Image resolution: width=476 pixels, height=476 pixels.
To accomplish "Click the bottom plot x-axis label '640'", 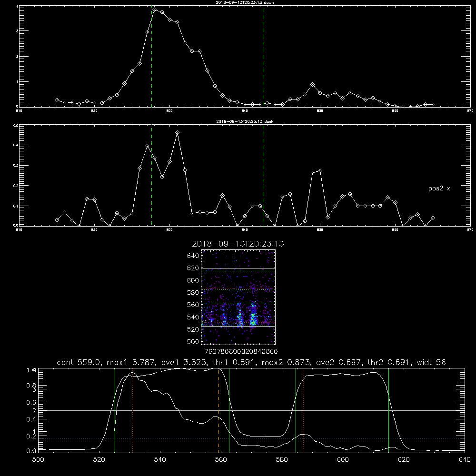I will coord(465,460).
